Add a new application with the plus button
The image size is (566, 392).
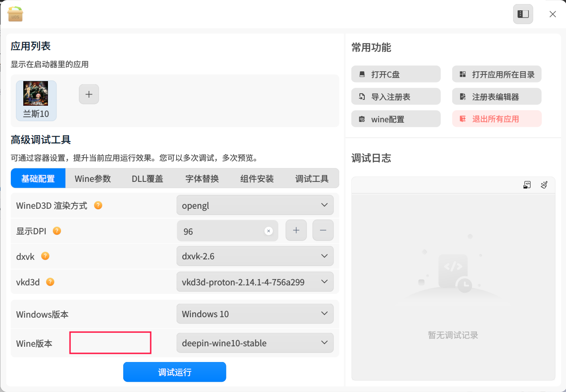89,94
